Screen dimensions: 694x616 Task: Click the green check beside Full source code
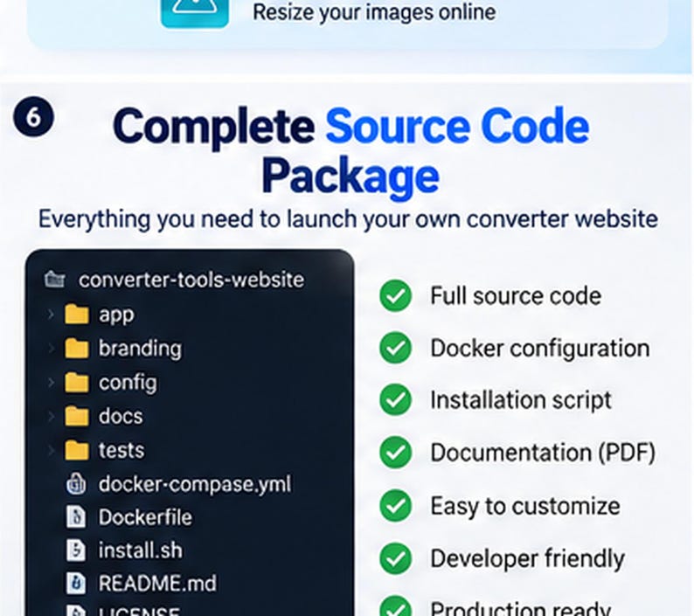pyautogui.click(x=396, y=295)
